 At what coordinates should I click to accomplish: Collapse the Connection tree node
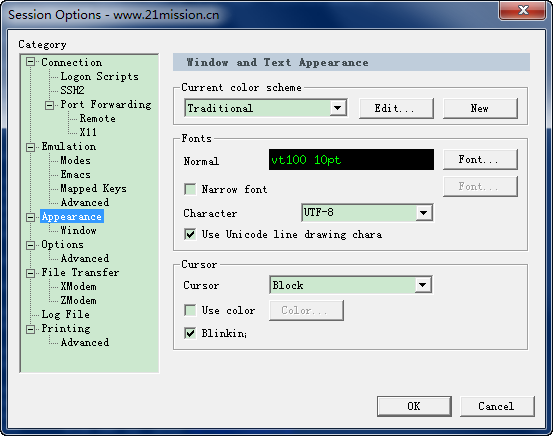click(x=31, y=62)
